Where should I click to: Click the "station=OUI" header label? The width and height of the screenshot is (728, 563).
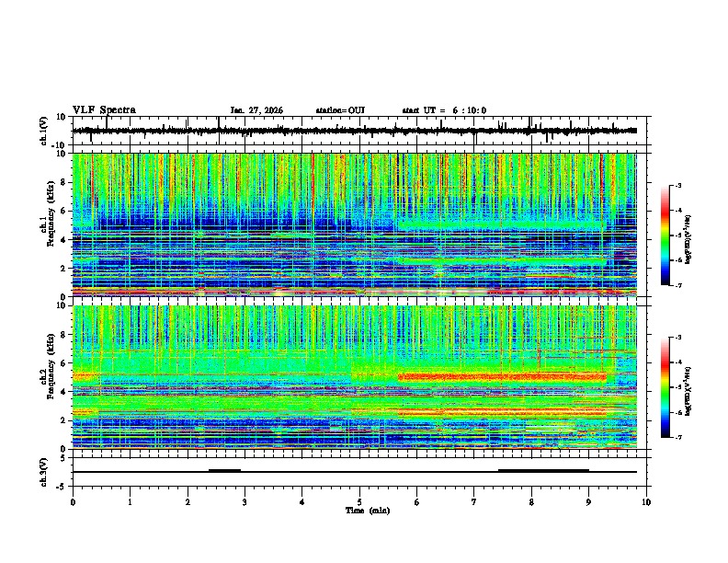340,110
